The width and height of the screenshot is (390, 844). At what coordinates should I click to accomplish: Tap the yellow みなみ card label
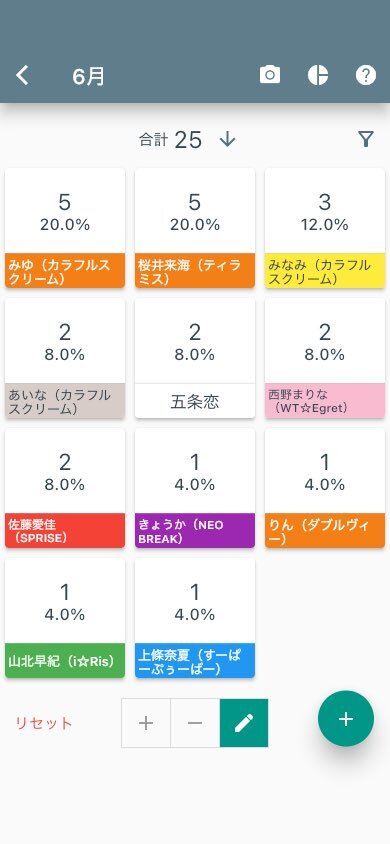point(325,271)
